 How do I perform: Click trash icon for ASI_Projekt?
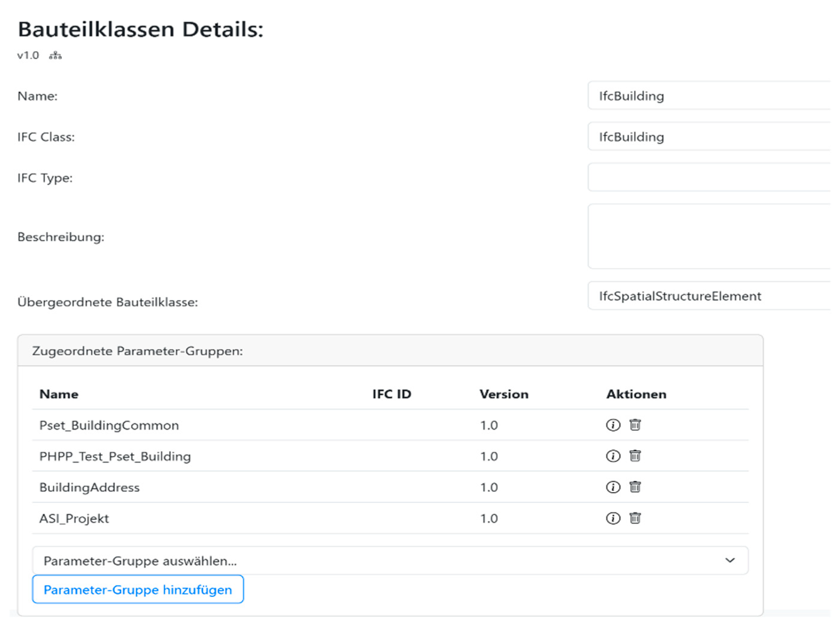click(x=635, y=518)
